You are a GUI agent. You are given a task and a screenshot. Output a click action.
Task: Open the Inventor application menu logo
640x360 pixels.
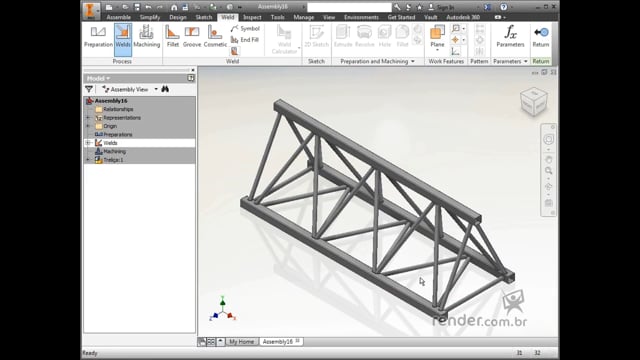(x=91, y=10)
